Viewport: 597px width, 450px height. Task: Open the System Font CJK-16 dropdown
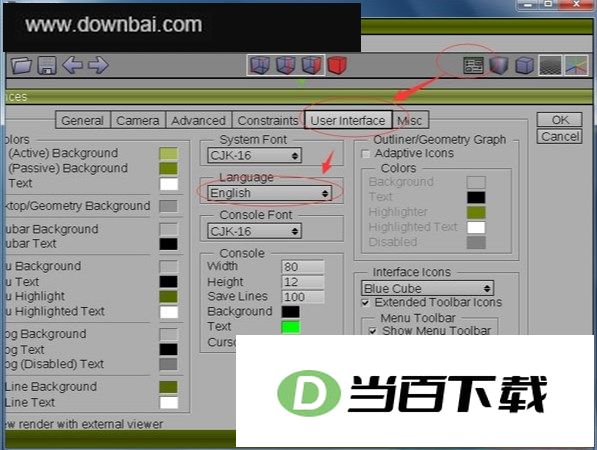[254, 155]
